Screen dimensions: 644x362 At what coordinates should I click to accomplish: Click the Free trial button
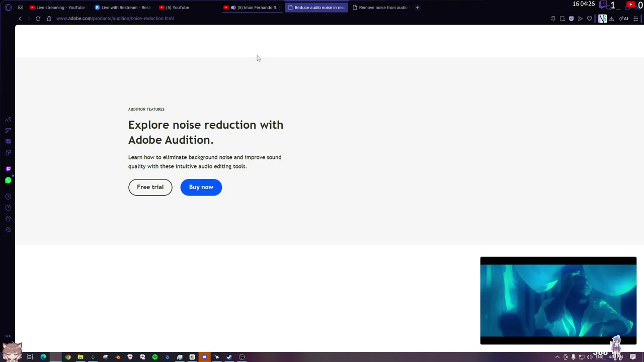click(x=150, y=187)
